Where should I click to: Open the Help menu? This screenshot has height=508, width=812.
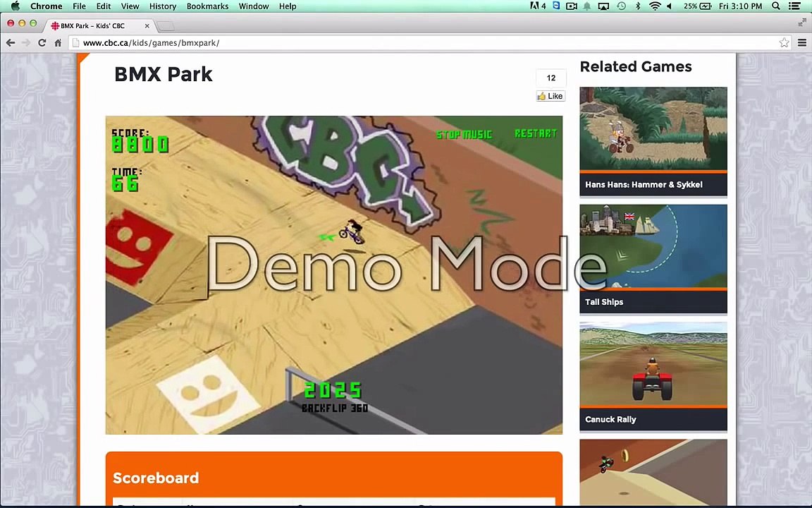click(x=288, y=6)
